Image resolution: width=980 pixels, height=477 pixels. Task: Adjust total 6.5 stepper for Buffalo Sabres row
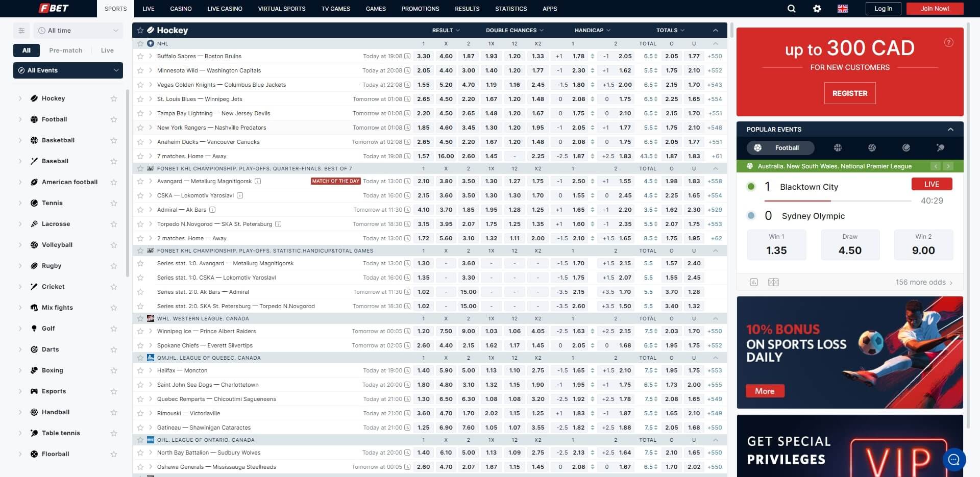[x=656, y=56]
